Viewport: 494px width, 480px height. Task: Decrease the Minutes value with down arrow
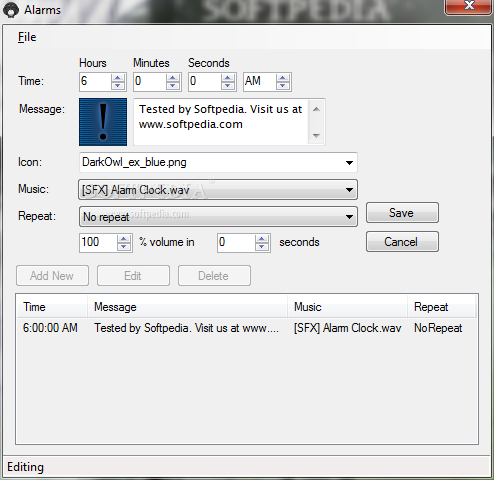coord(173,85)
